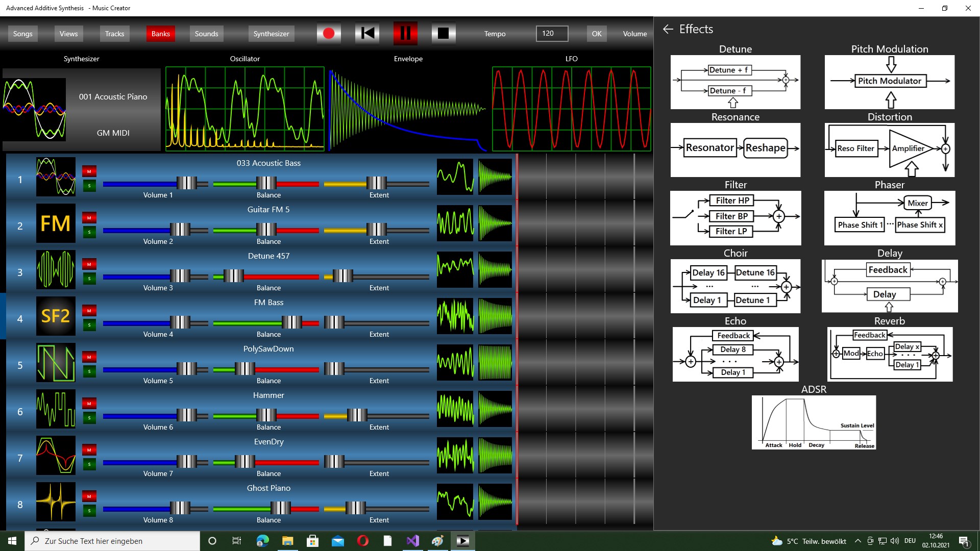Click the Volume 1 slider handle
The width and height of the screenshot is (980, 551).
186,183
